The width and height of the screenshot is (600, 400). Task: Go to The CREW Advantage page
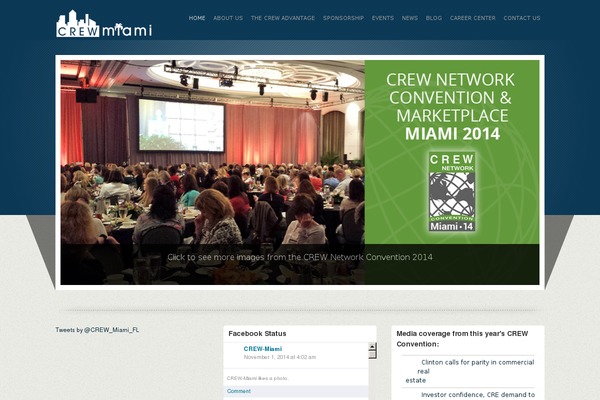283,18
